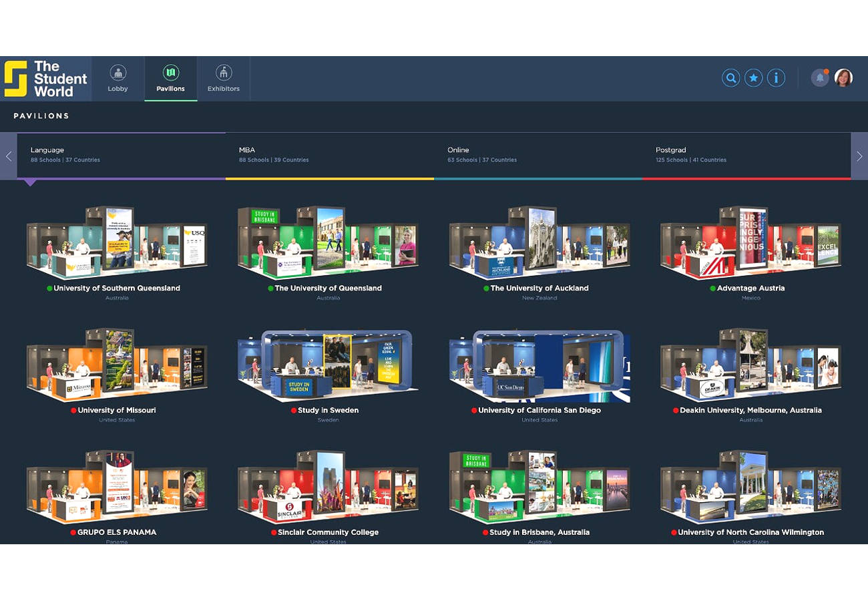Screen dimensions: 868x601
Task: Open the Lobby tab
Action: pyautogui.click(x=118, y=79)
